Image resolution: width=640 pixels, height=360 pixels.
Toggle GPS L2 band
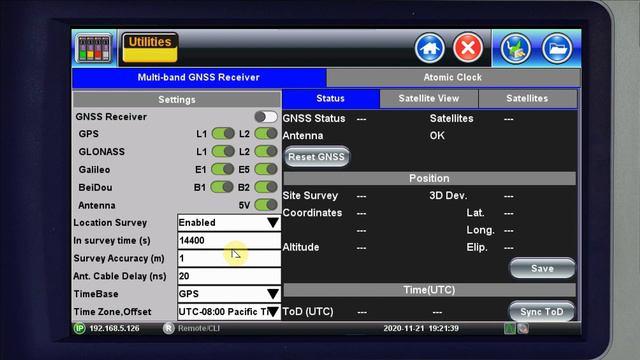266,133
